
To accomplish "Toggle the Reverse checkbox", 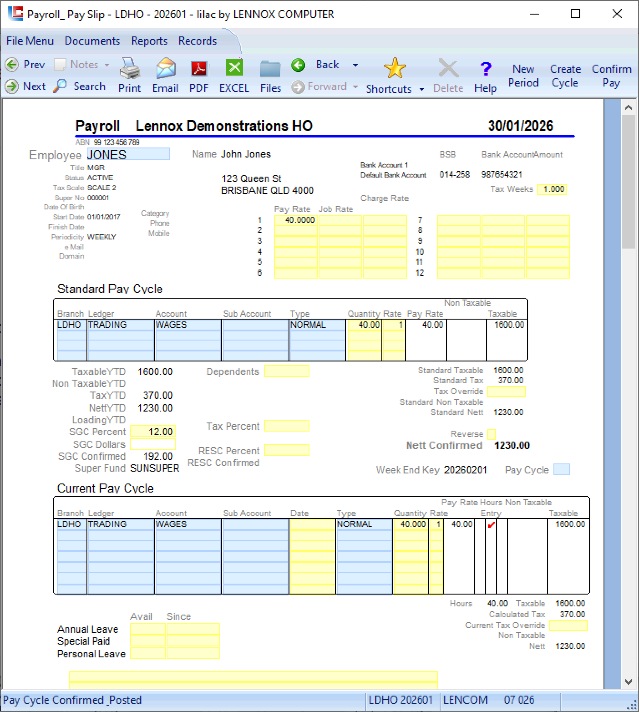I will point(491,434).
